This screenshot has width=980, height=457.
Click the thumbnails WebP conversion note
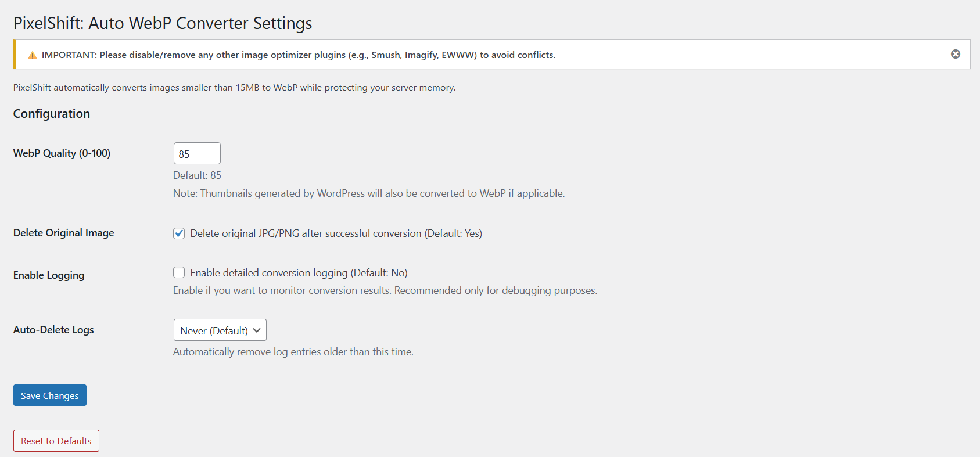coord(368,193)
